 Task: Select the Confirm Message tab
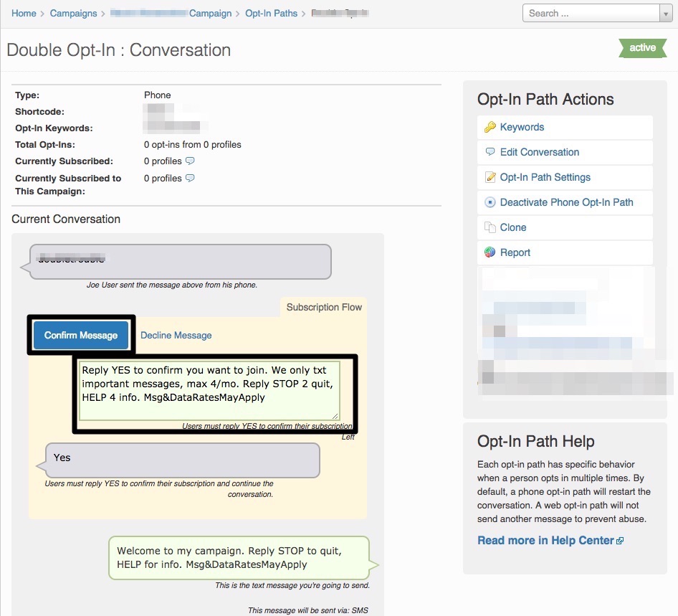pyautogui.click(x=81, y=336)
